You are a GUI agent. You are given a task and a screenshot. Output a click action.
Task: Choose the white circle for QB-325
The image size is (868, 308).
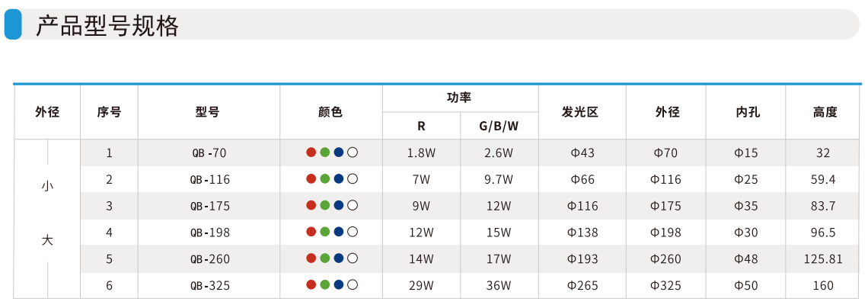(352, 285)
